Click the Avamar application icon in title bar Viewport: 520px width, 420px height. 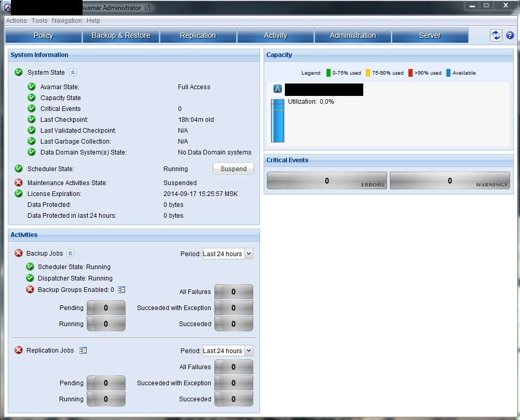tap(8, 7)
